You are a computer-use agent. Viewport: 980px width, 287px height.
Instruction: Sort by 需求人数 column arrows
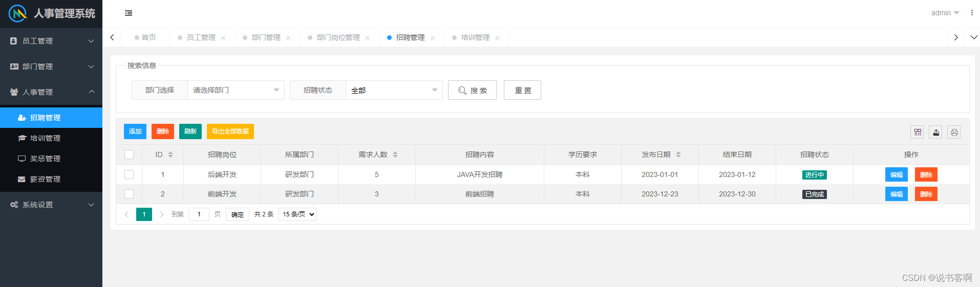pos(395,154)
